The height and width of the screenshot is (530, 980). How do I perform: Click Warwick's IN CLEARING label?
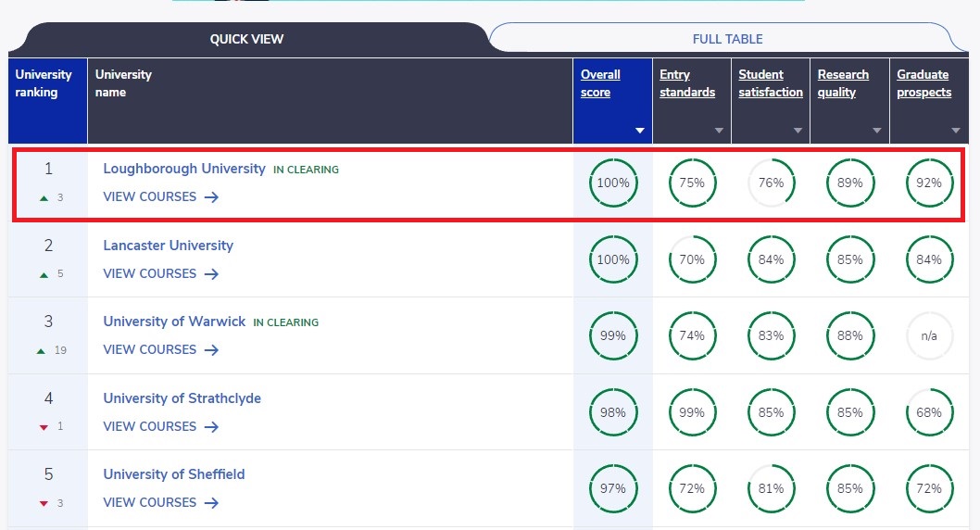tap(285, 322)
